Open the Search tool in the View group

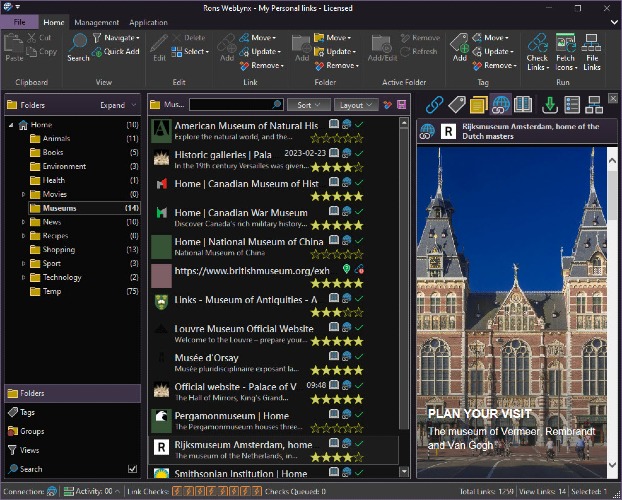click(78, 48)
